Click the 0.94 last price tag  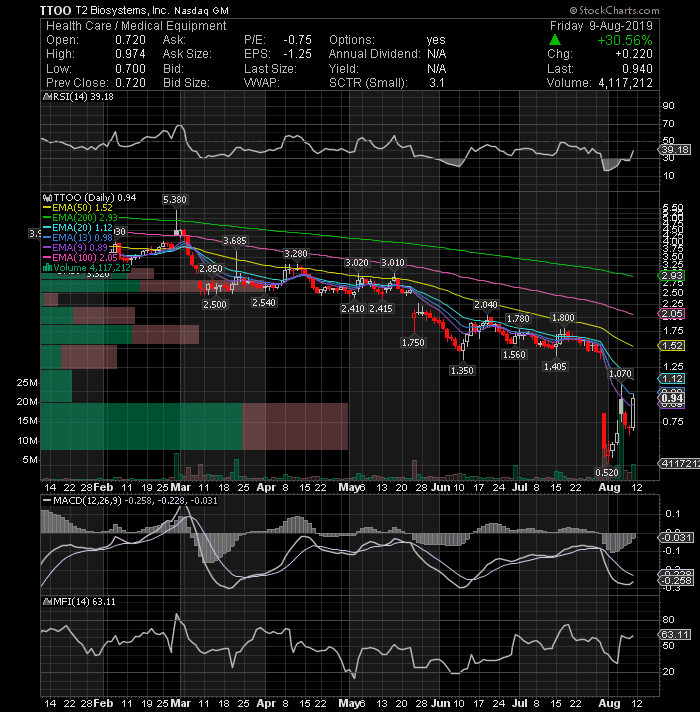[671, 398]
